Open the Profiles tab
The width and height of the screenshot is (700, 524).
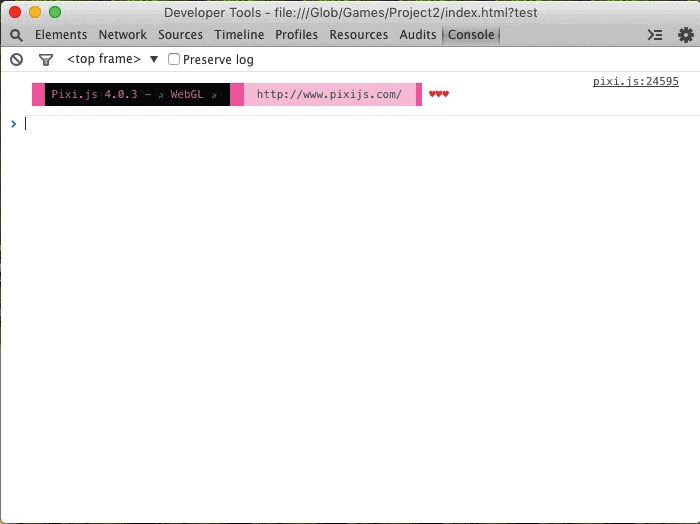coord(296,35)
